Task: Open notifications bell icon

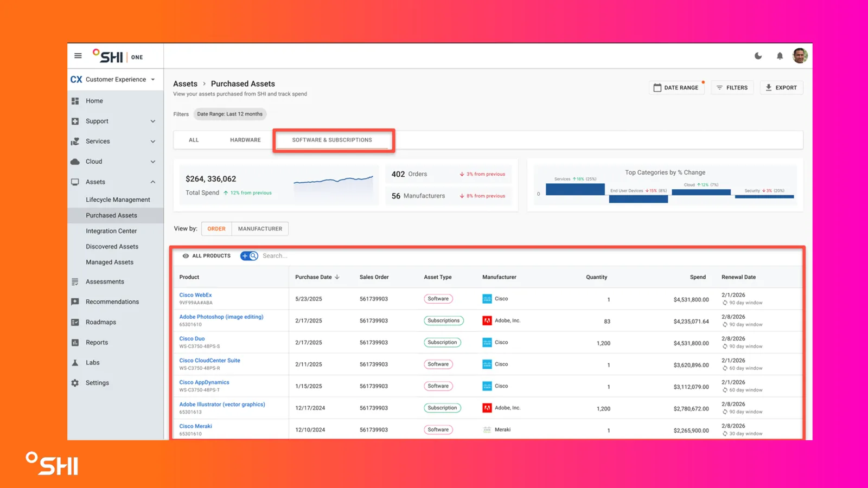Action: pyautogui.click(x=780, y=56)
